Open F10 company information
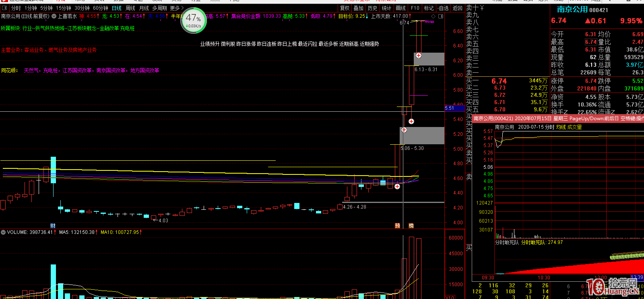 point(415,8)
